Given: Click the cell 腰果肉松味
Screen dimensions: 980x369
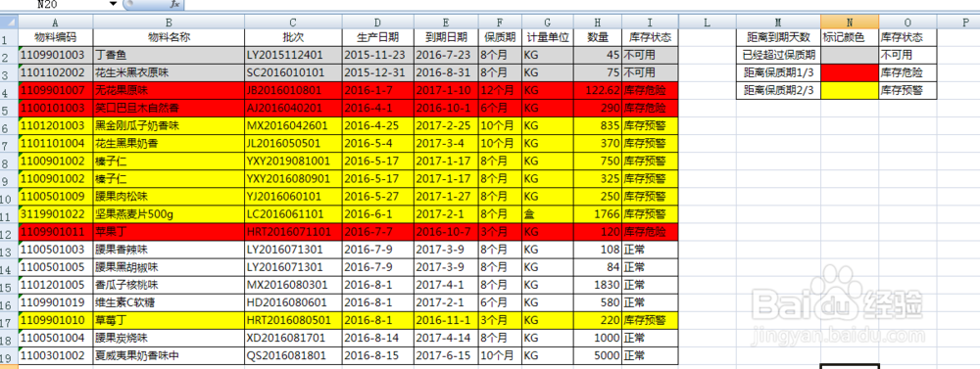Looking at the screenshot, I should 169,197.
